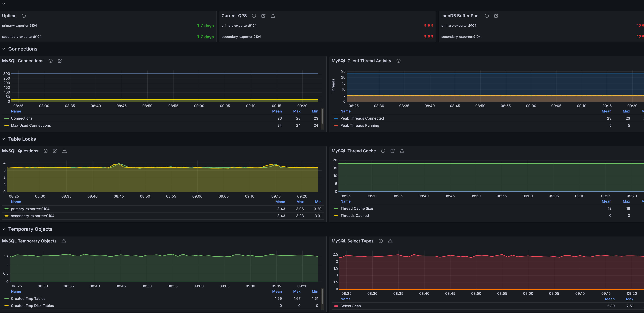Collapse the Connections row
Screen dimensions: 644x313
click(4, 49)
